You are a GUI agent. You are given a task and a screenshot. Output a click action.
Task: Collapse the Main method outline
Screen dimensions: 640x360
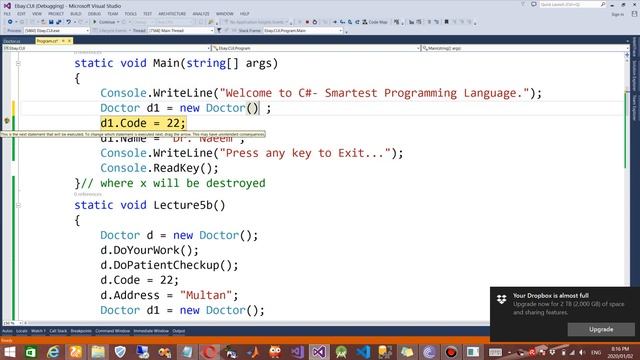[x=18, y=64]
